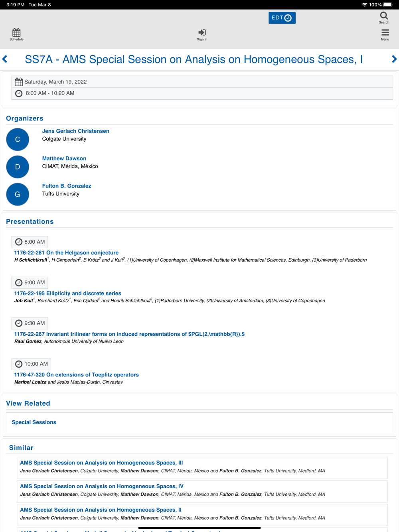The width and height of the screenshot is (399, 532).
Task: View related Special Sessions
Action: click(x=34, y=422)
